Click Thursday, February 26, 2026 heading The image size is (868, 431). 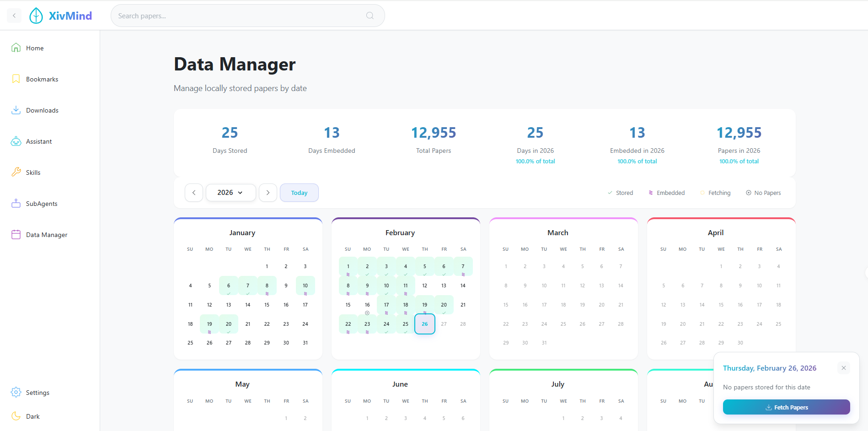point(770,368)
